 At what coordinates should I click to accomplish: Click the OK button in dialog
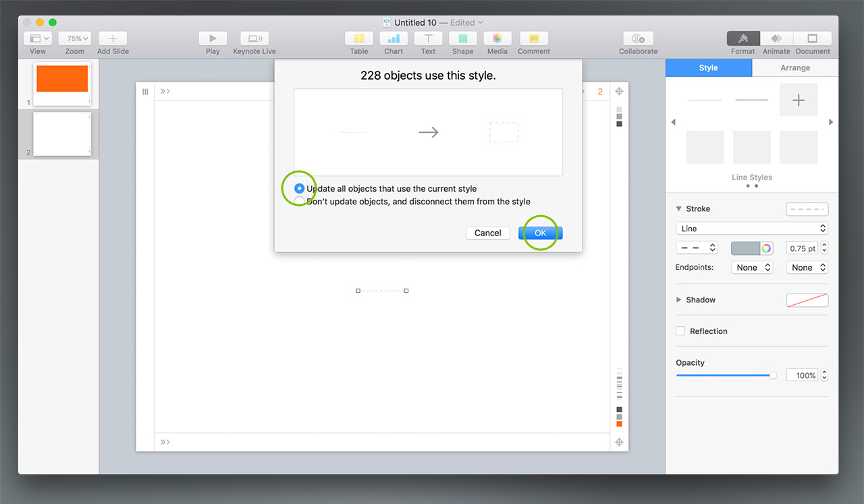click(x=540, y=233)
